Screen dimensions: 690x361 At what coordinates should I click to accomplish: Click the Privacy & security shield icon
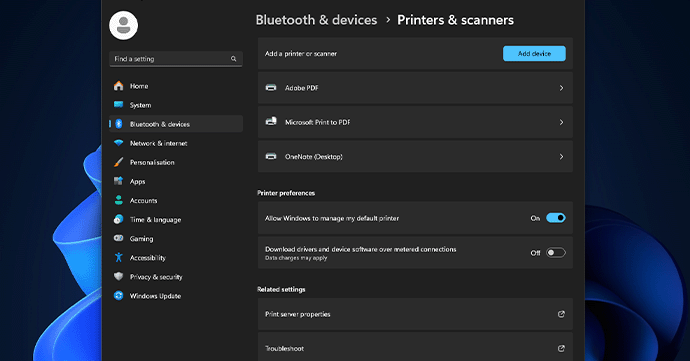click(x=118, y=276)
